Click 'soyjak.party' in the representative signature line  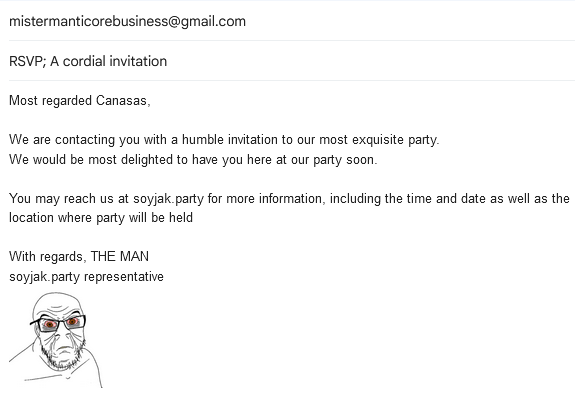point(44,277)
